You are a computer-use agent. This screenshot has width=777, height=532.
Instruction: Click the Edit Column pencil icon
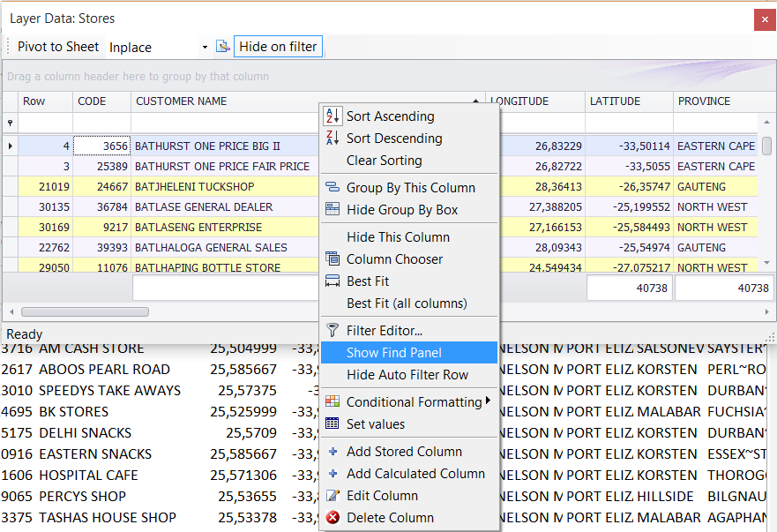tap(332, 496)
